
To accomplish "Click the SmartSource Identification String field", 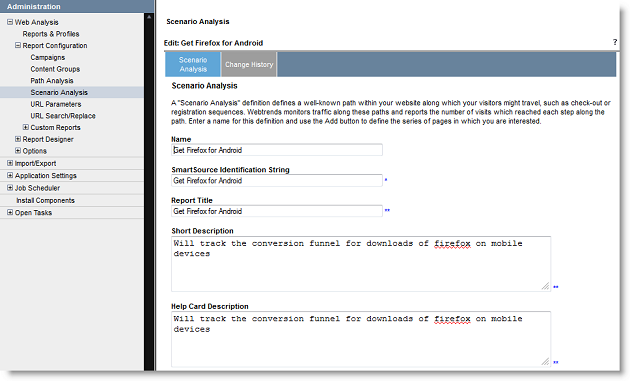I will coord(277,180).
